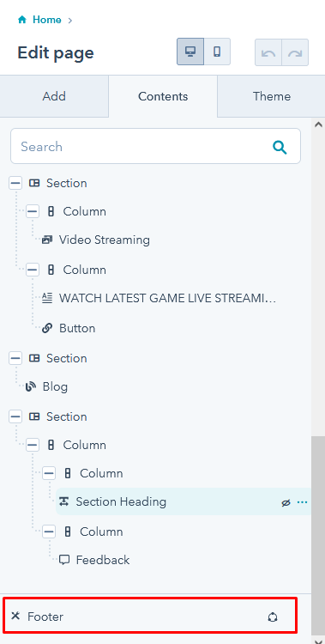Click the column icon above Feedback
This screenshot has height=644, width=325.
tap(68, 532)
